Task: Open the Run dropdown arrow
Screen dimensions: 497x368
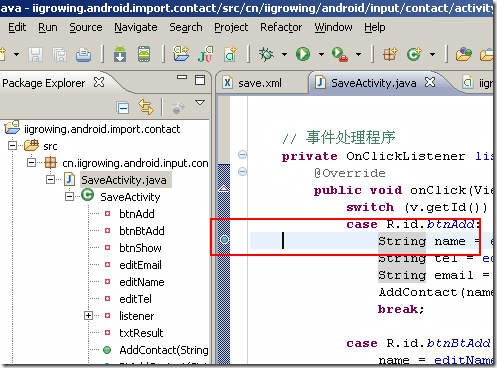Action: click(x=321, y=54)
